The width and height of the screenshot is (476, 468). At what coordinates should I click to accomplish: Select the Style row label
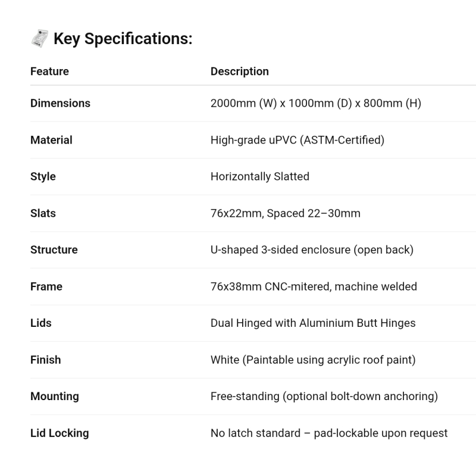43,176
